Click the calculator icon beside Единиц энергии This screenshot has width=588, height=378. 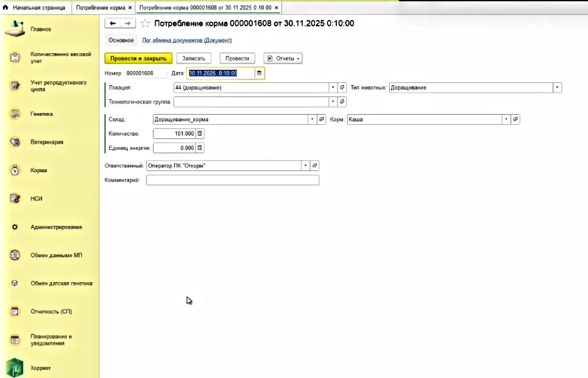[200, 148]
